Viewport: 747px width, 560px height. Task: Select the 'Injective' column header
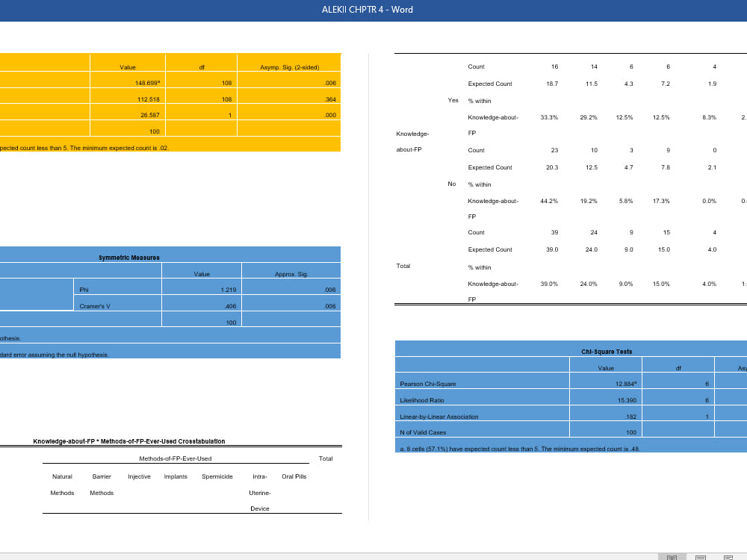[139, 476]
